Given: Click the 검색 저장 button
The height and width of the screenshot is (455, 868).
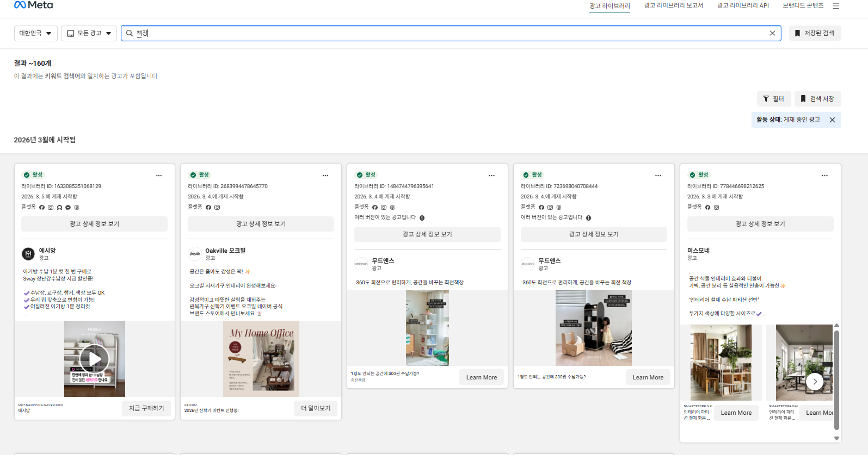Looking at the screenshot, I should [817, 99].
